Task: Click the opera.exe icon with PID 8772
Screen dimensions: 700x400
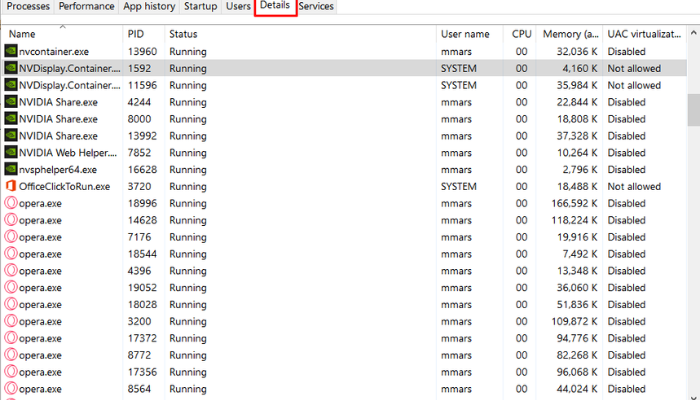Action: 11,355
